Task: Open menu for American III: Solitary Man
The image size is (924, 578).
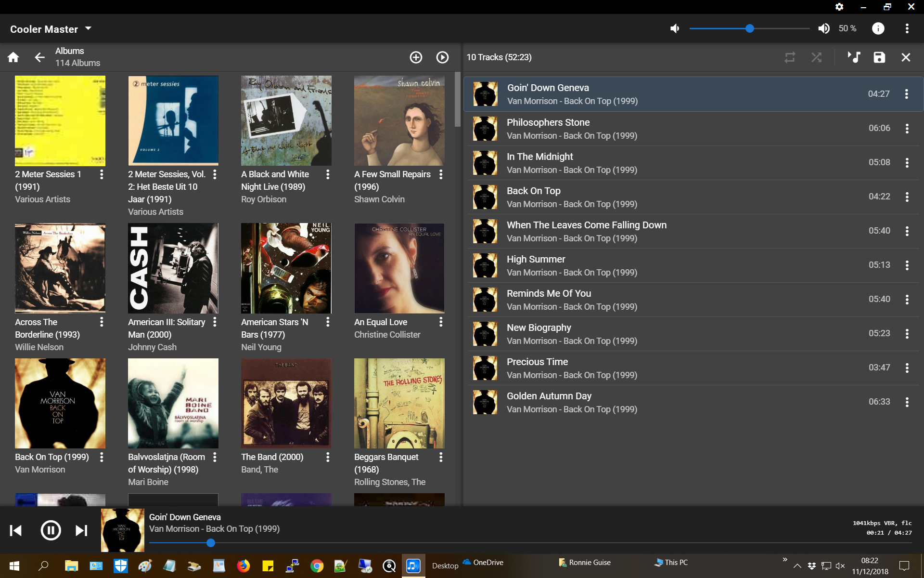Action: [x=215, y=322]
